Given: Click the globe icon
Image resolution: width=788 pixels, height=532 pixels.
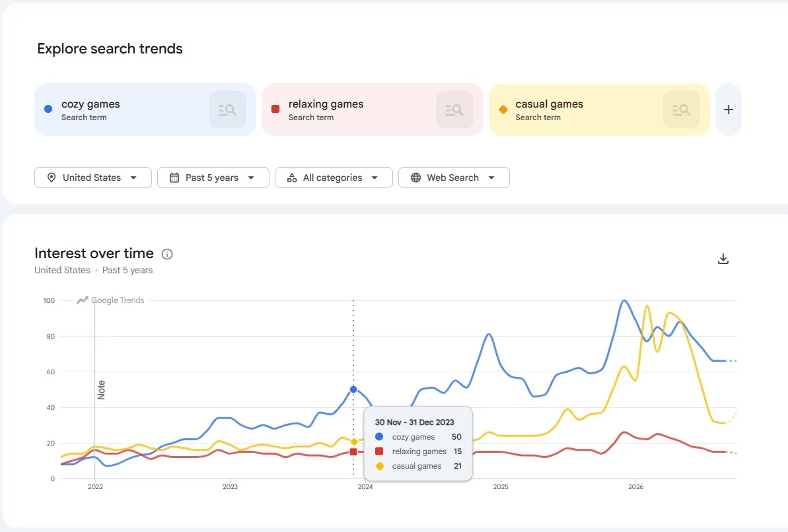Looking at the screenshot, I should [415, 178].
